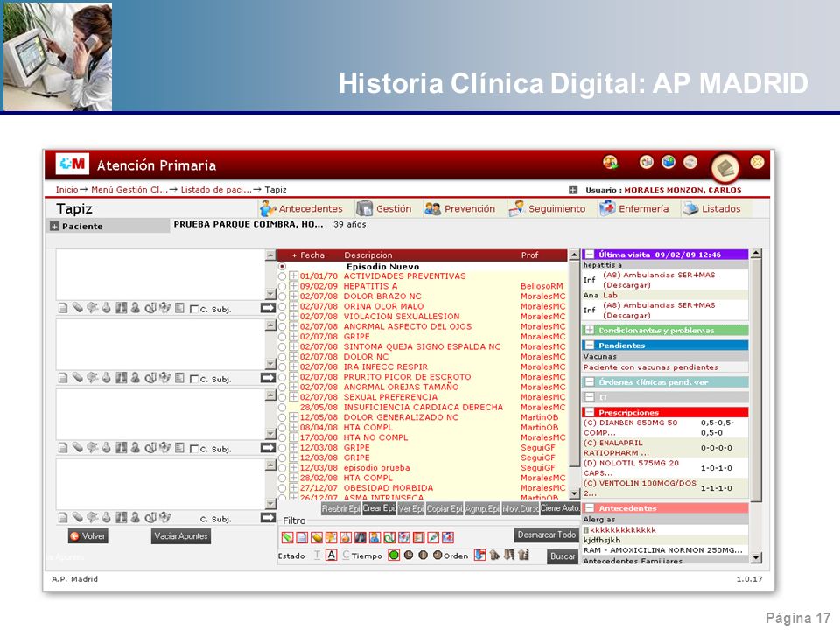Click inside the topmost empty notes text box
The height and width of the screenshot is (630, 840).
160,274
